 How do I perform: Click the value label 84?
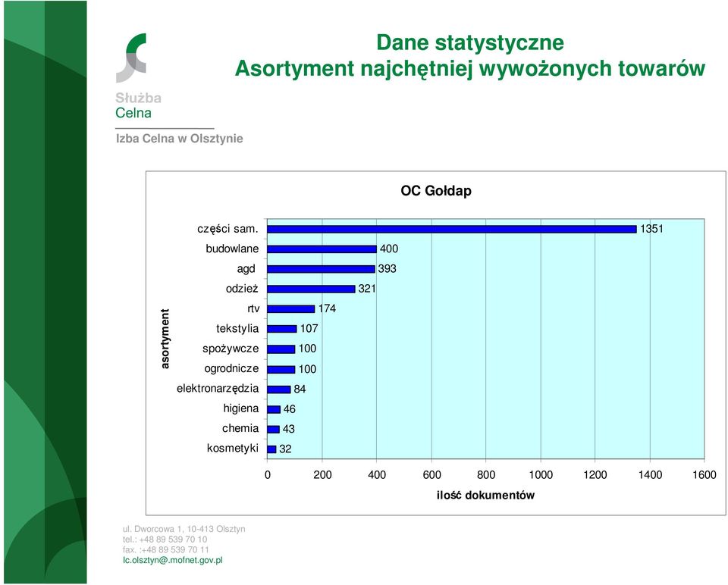click(300, 389)
